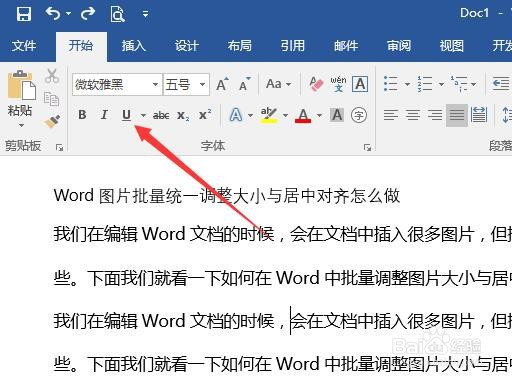Align text to the right

coord(435,115)
